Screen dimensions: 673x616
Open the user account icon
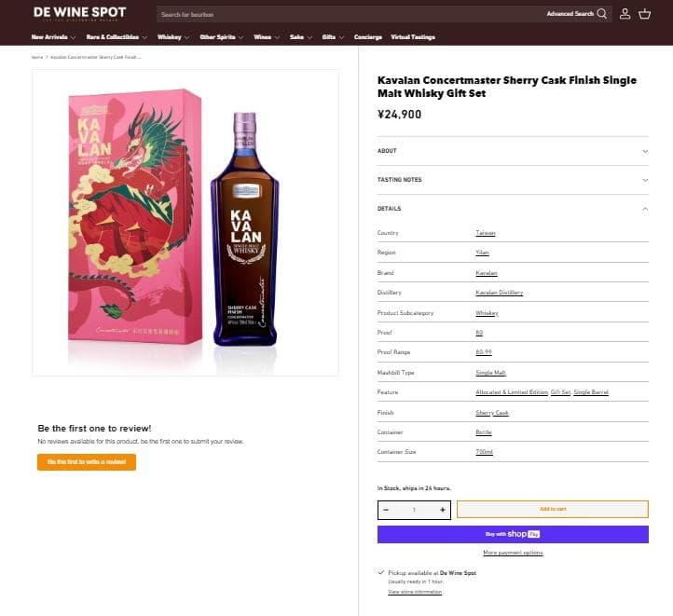(625, 14)
